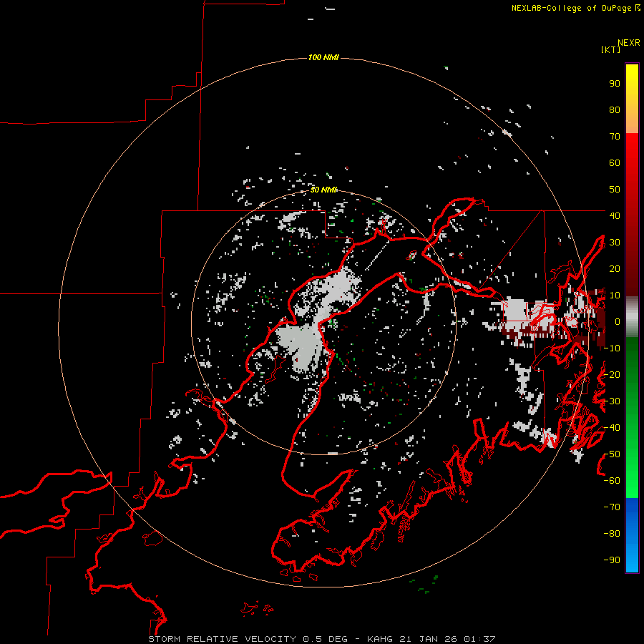Click the -40 knots scale label

click(612, 428)
